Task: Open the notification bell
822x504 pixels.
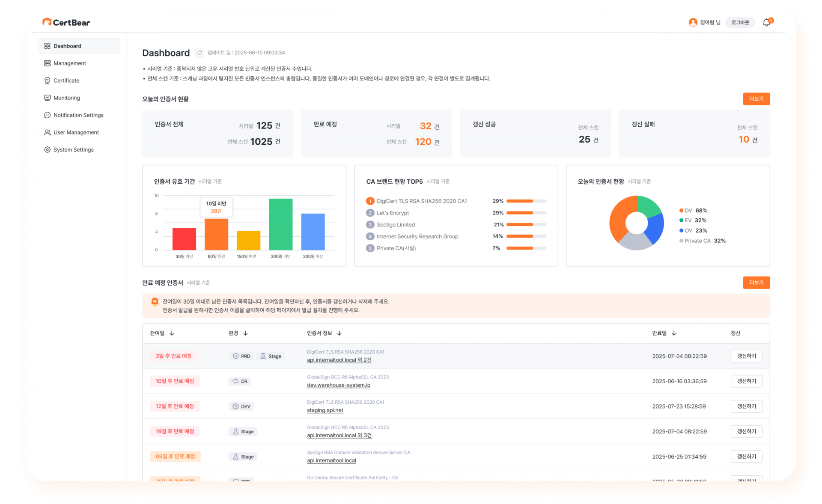Action: tap(766, 23)
